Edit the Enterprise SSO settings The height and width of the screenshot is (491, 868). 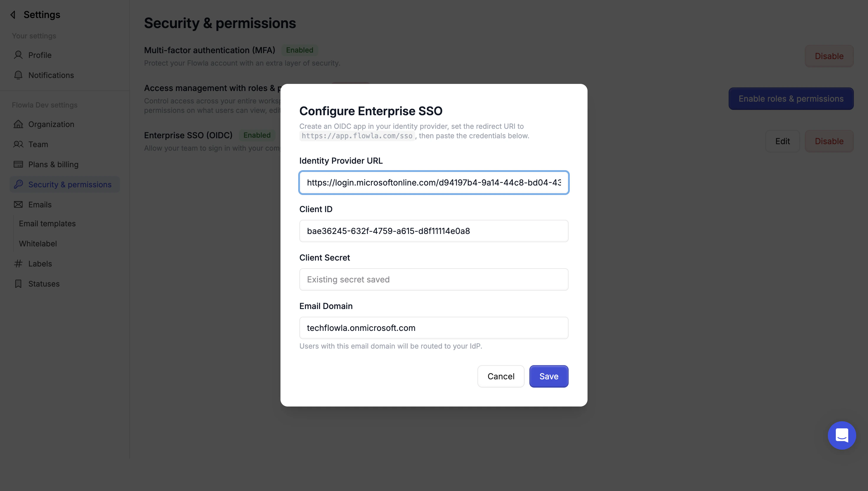[x=782, y=141]
